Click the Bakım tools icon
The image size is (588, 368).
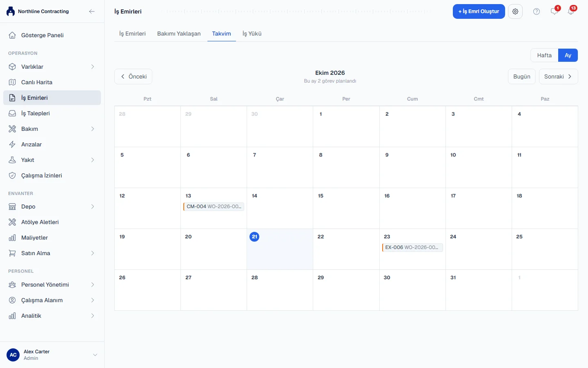tap(12, 129)
